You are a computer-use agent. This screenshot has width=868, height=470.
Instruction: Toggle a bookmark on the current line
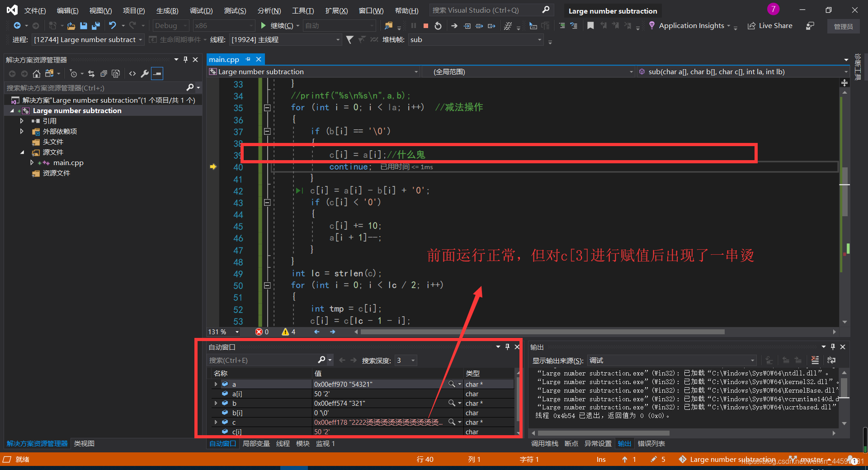590,26
